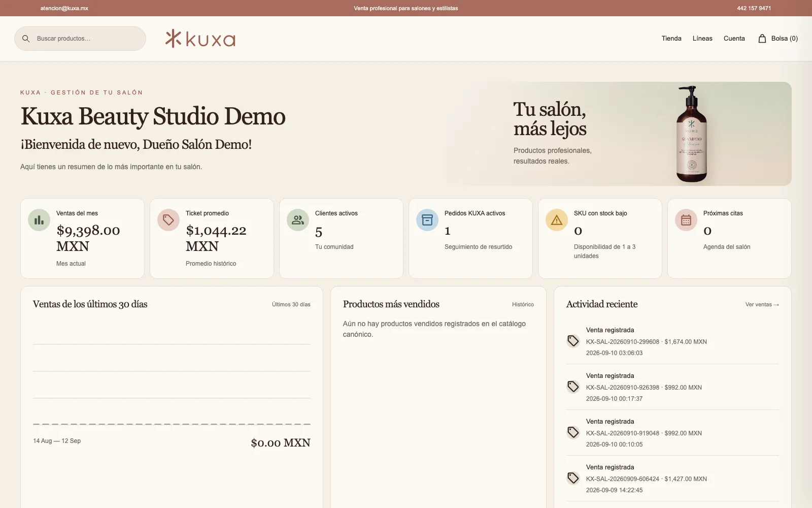The height and width of the screenshot is (508, 812).
Task: Click the calendar icon for Próximas citas
Action: tap(686, 220)
